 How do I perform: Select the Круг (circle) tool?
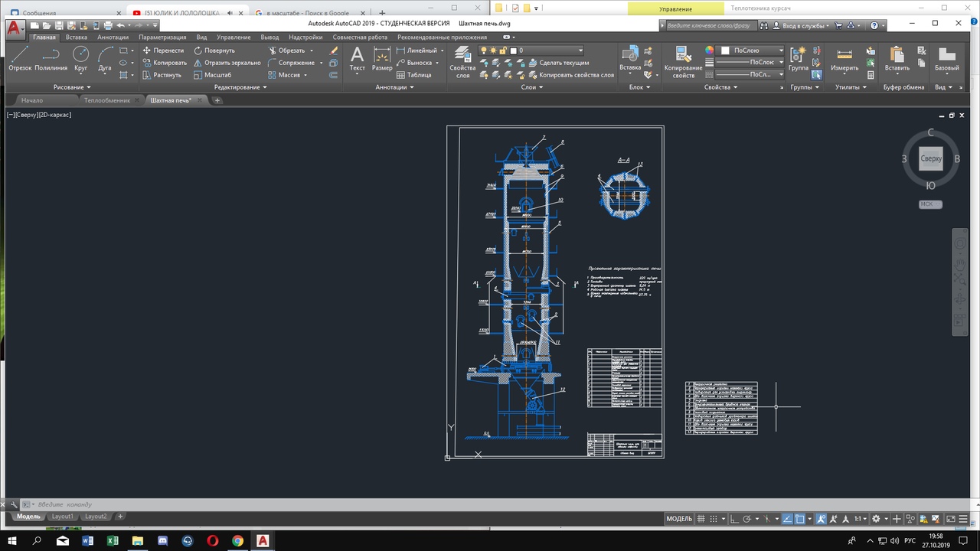[x=80, y=58]
